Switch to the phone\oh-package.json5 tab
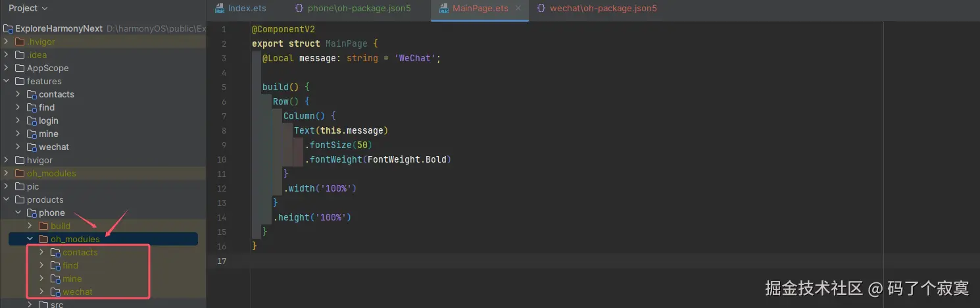This screenshot has width=980, height=308. click(353, 9)
